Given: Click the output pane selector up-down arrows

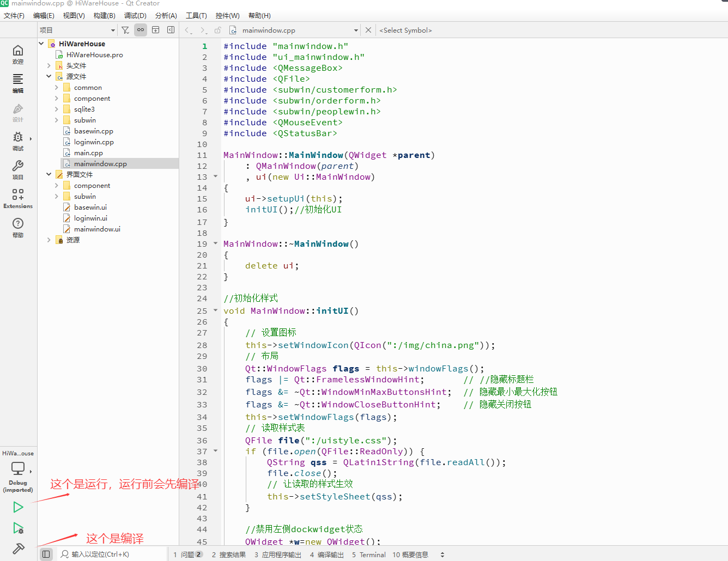Looking at the screenshot, I should 442,554.
